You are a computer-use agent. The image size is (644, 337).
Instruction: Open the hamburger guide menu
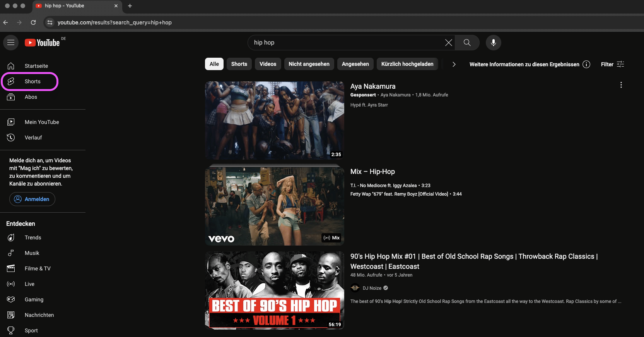coord(11,43)
